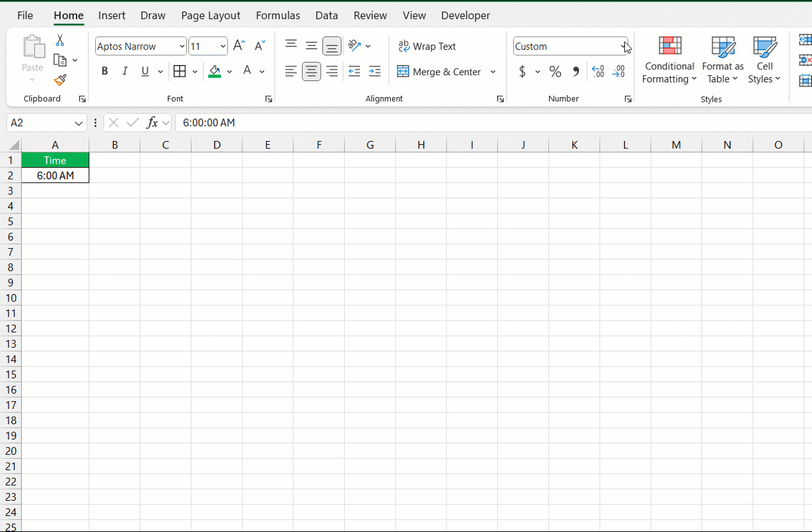Increase the cell indent
Viewport: 812px width, 532px height.
click(x=375, y=71)
